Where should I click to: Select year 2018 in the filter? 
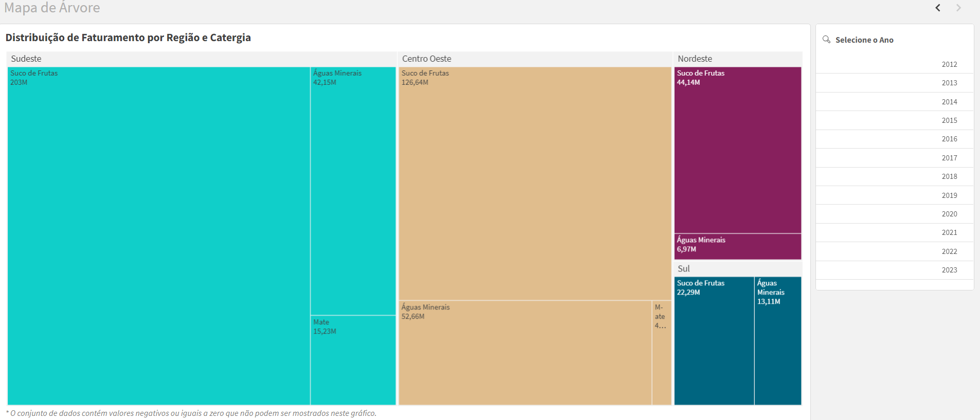tap(895, 176)
